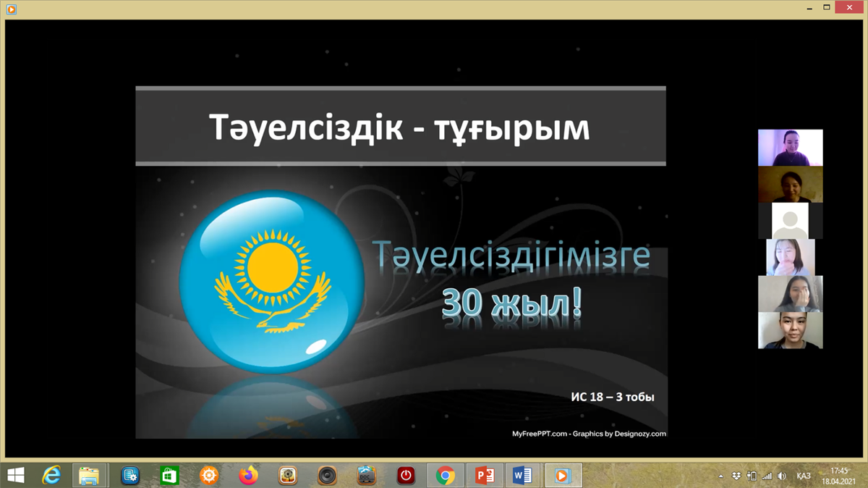The width and height of the screenshot is (868, 488).
Task: Launch Internet Explorer from the taskbar
Action: [51, 475]
